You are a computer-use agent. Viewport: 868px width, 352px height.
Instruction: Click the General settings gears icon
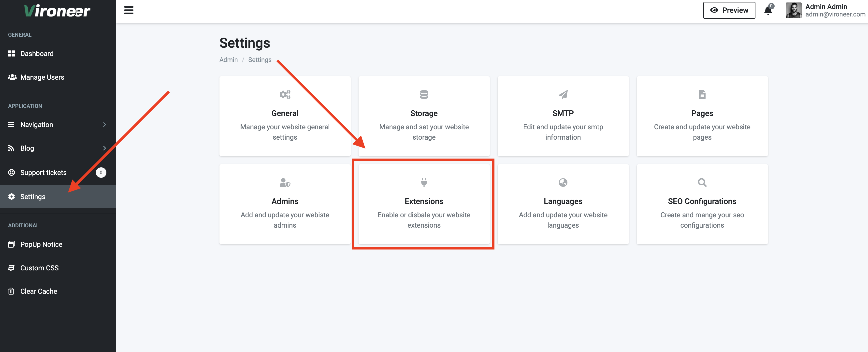(285, 94)
